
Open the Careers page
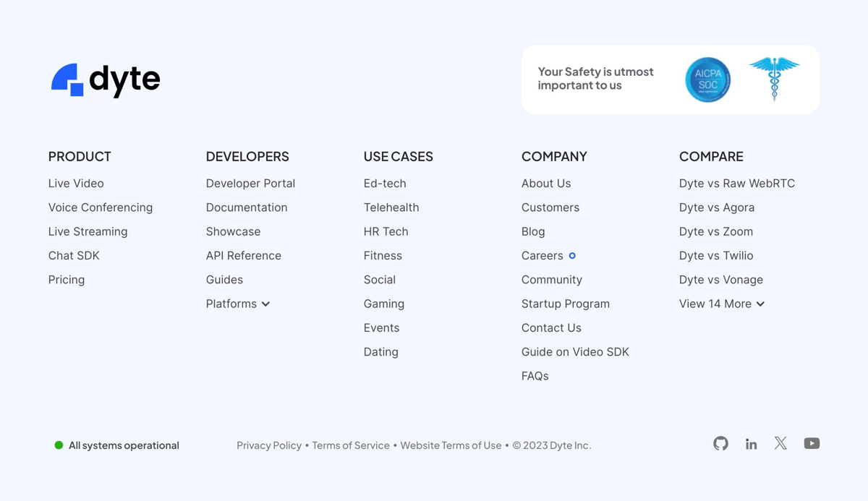[542, 255]
